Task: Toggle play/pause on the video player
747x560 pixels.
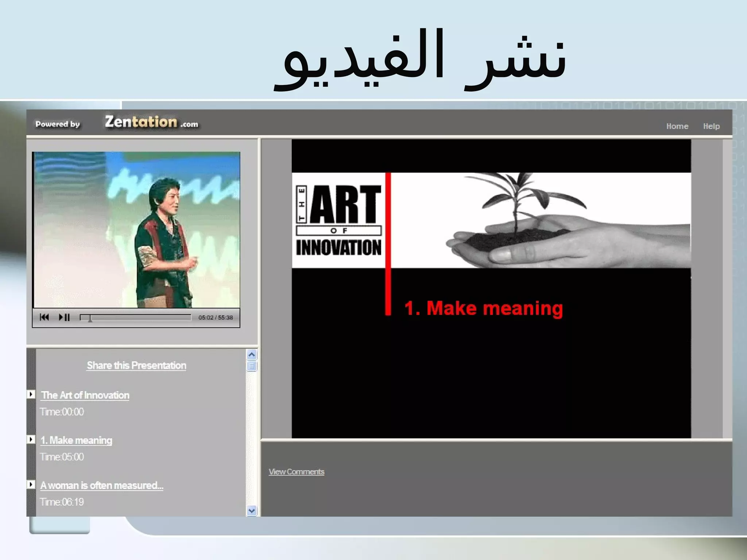Action: point(64,317)
